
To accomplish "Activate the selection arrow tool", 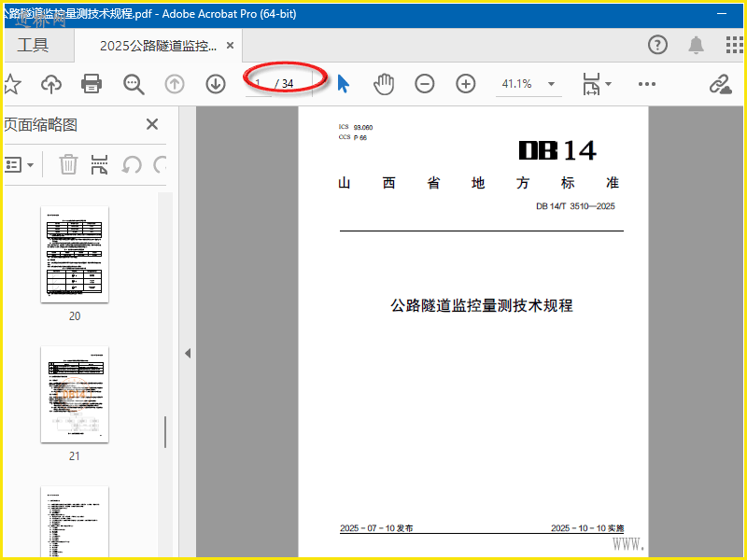I will point(343,84).
